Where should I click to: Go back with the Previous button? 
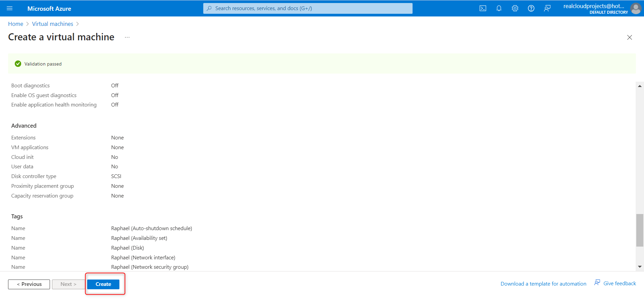click(29, 284)
